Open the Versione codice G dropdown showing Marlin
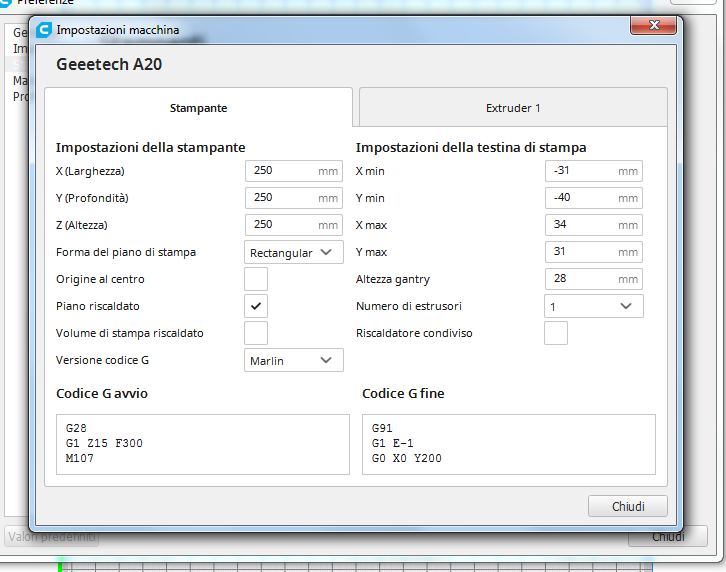 pos(294,360)
